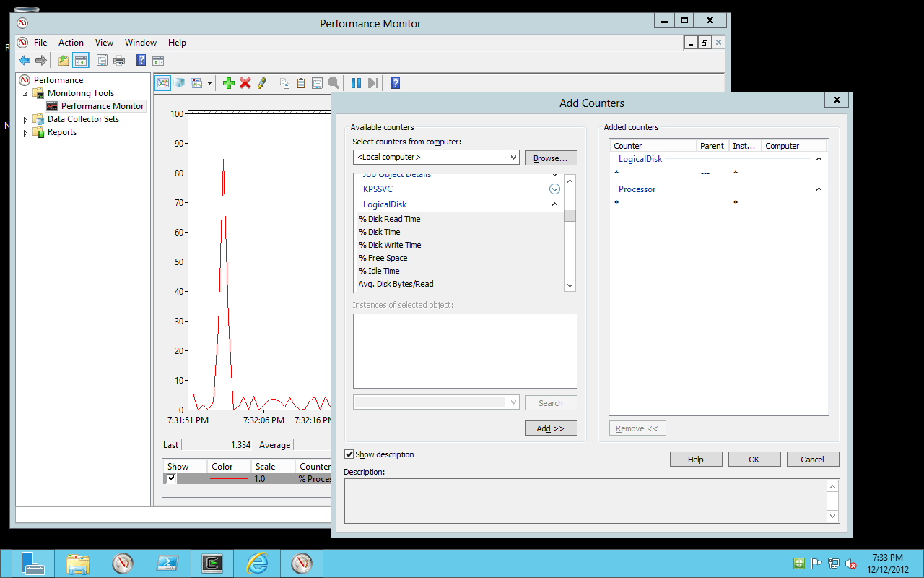The width and height of the screenshot is (924, 578).
Task: Go back with the blue back arrow
Action: [x=25, y=61]
